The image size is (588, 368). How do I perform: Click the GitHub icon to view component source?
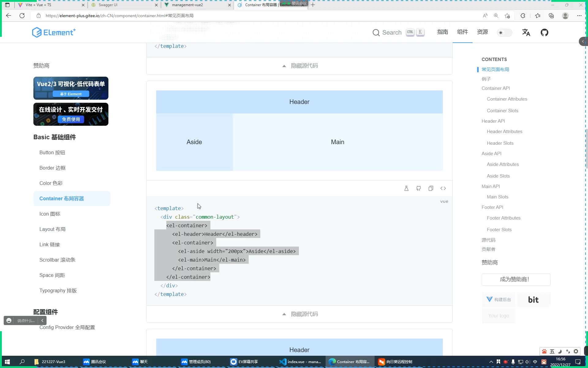(419, 188)
